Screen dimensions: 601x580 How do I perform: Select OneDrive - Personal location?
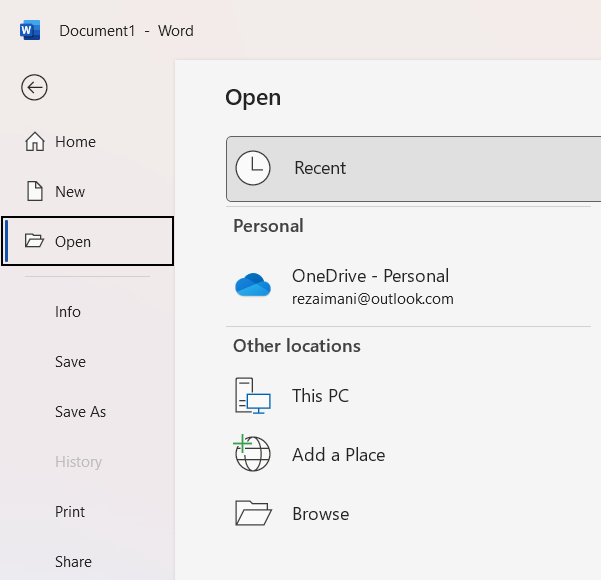370,276
